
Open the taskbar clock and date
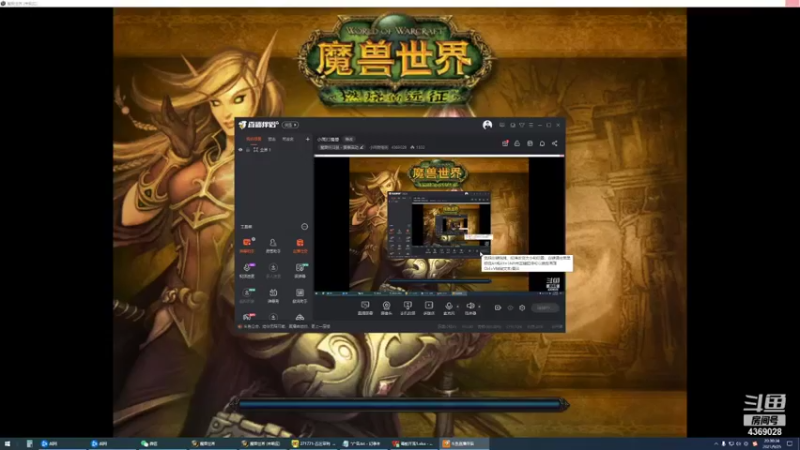[771, 444]
